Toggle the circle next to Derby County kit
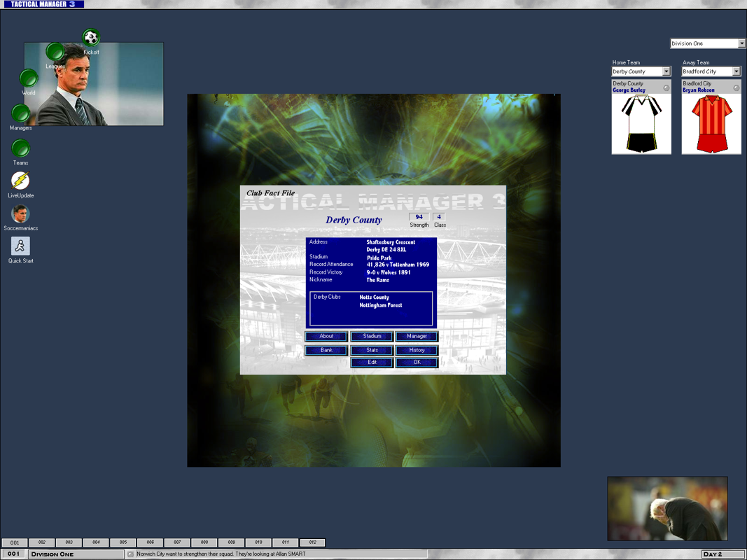Viewport: 747px width, 560px height. [665, 87]
